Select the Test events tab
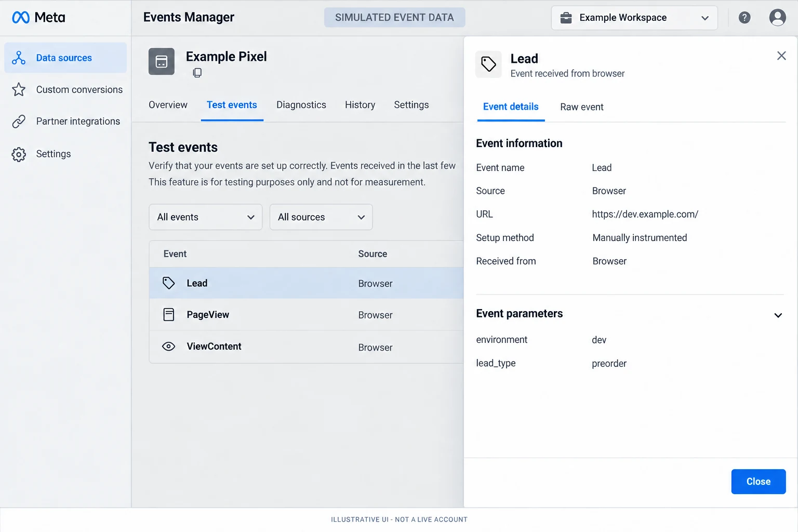Image resolution: width=798 pixels, height=532 pixels. (232, 105)
